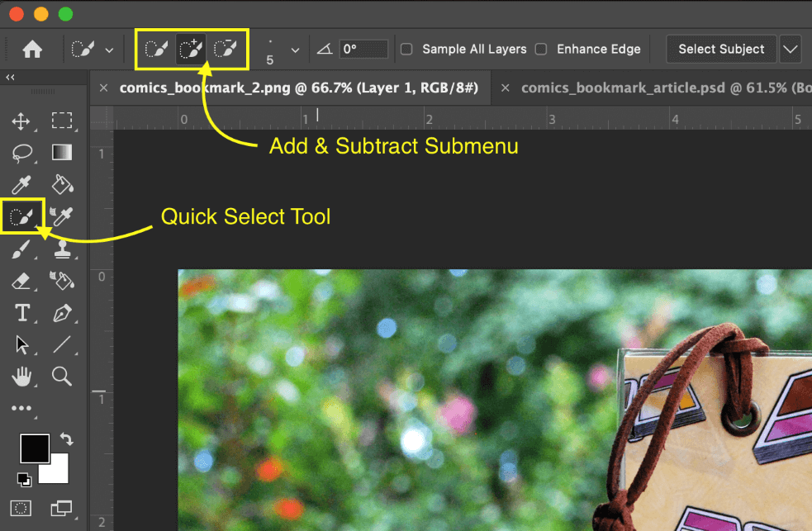Image resolution: width=812 pixels, height=531 pixels.
Task: Click the ruler origin corner box
Action: pyautogui.click(x=102, y=118)
